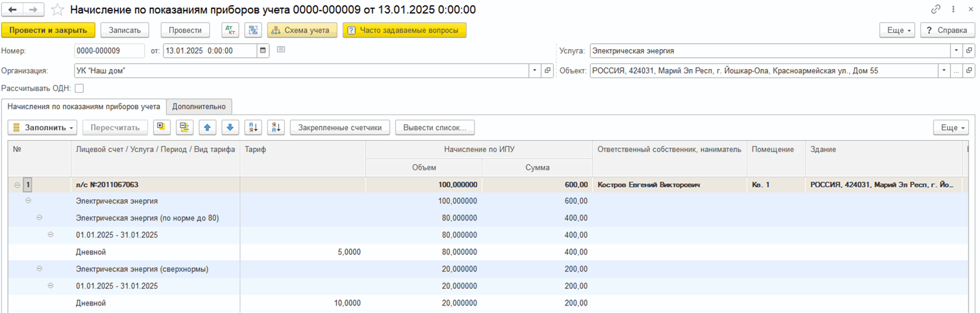This screenshot has width=980, height=313.
Task: Collapse account row л/с №2011067063
Action: click(17, 185)
